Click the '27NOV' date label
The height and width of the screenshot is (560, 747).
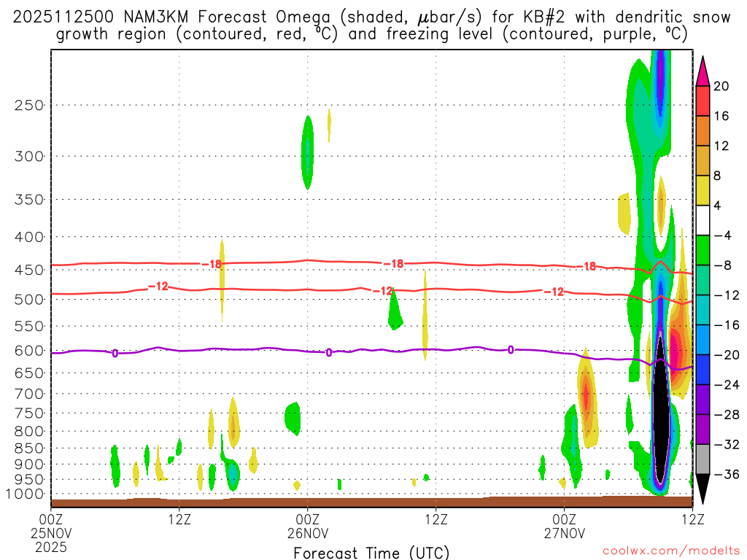tap(565, 533)
